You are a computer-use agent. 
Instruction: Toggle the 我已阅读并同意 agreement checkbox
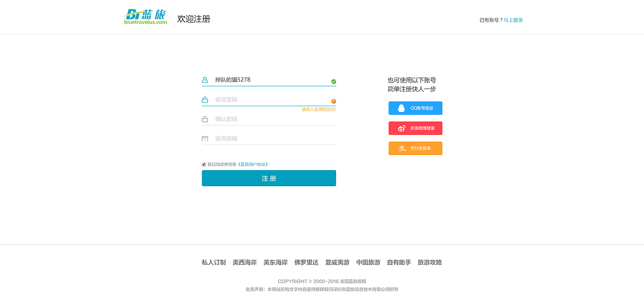[204, 165]
